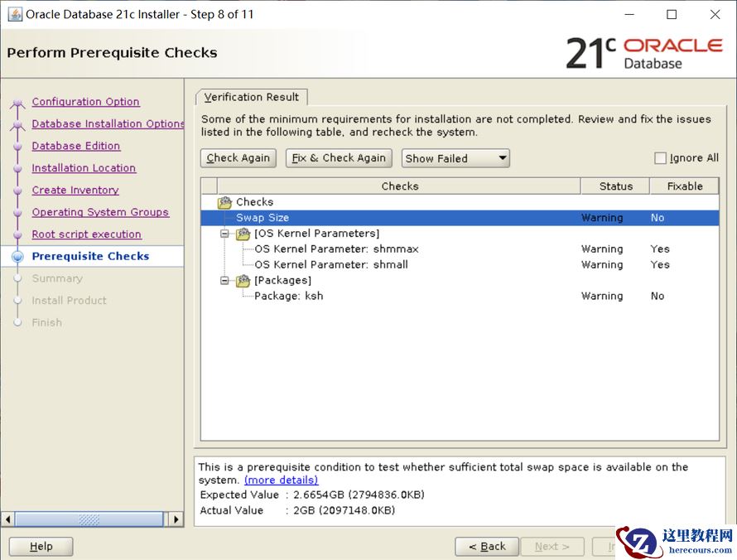Click the Checks column header
Viewport: 737px width, 560px height.
tap(399, 186)
